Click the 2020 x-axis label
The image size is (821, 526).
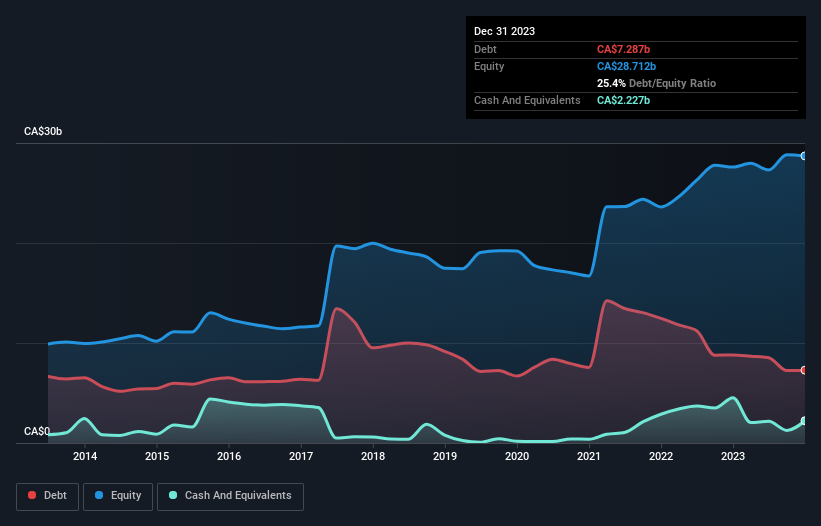click(517, 456)
